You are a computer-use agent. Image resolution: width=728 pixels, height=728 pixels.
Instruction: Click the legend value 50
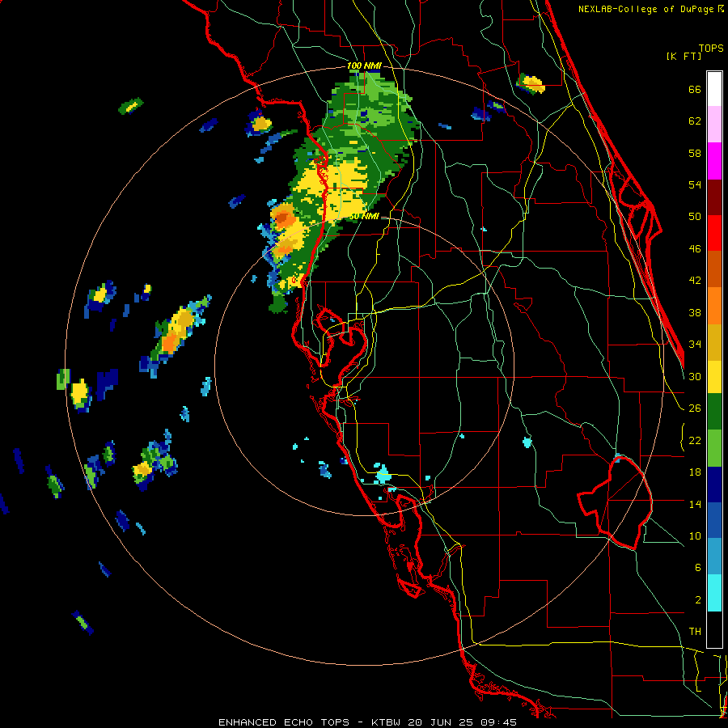pyautogui.click(x=695, y=217)
